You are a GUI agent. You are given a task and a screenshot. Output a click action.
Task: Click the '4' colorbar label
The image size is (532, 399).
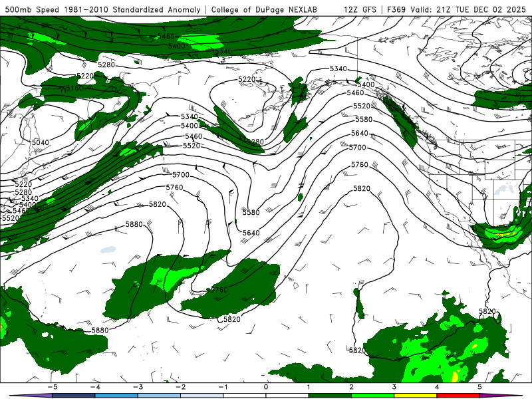[x=437, y=387]
